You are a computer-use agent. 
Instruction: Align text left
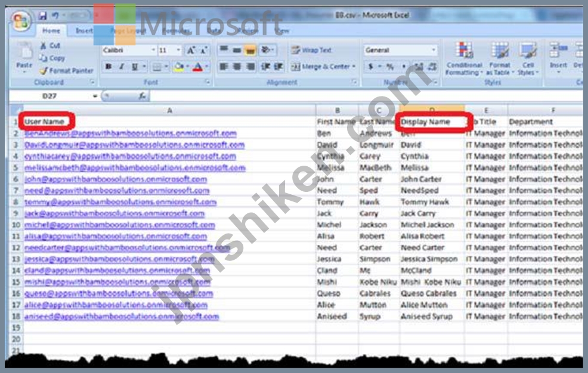click(x=224, y=67)
